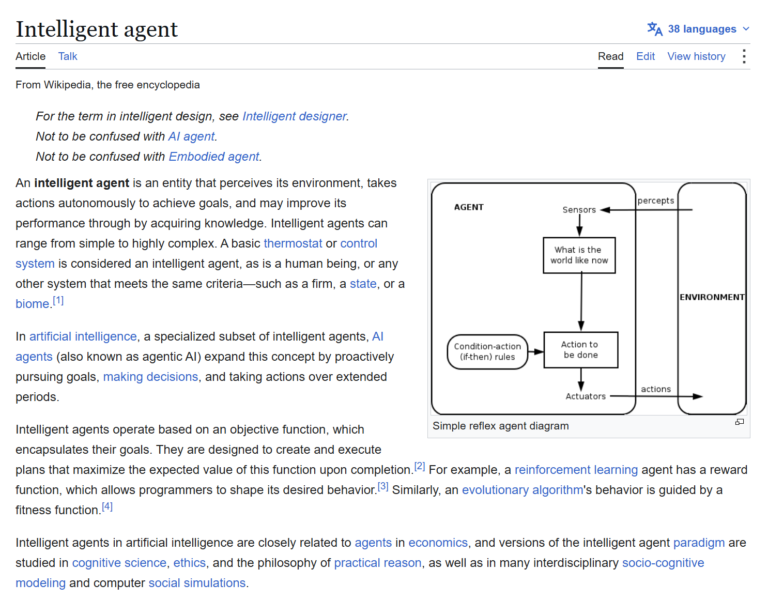
Task: Open the agents link near economics
Action: tap(373, 543)
